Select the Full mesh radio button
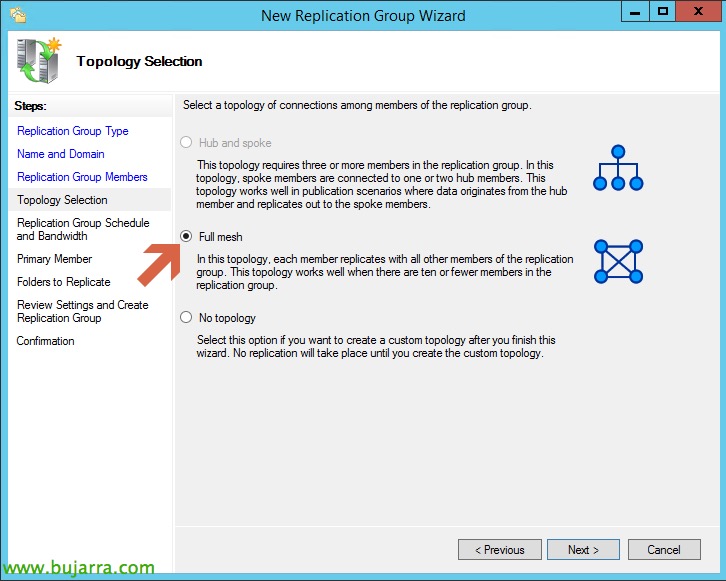Viewport: 726px width, 581px height. pyautogui.click(x=186, y=236)
